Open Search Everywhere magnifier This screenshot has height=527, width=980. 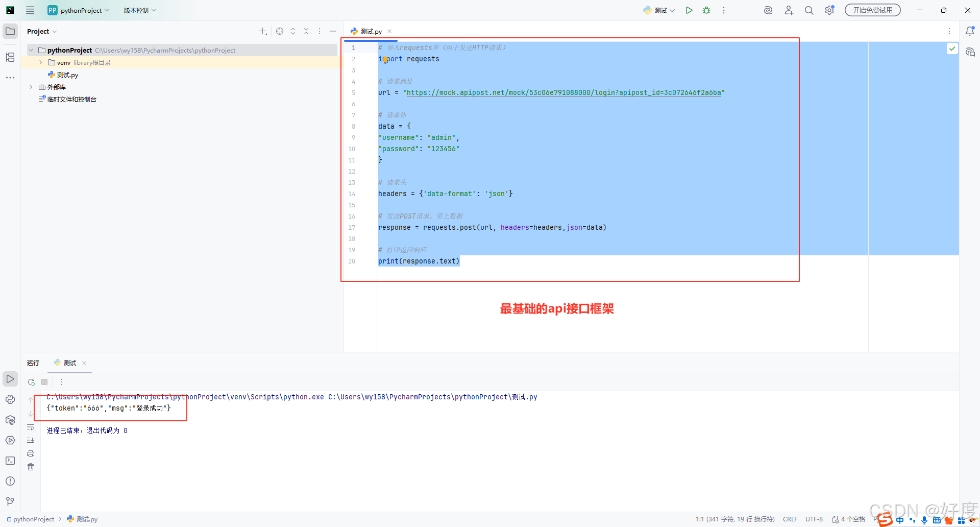(809, 10)
